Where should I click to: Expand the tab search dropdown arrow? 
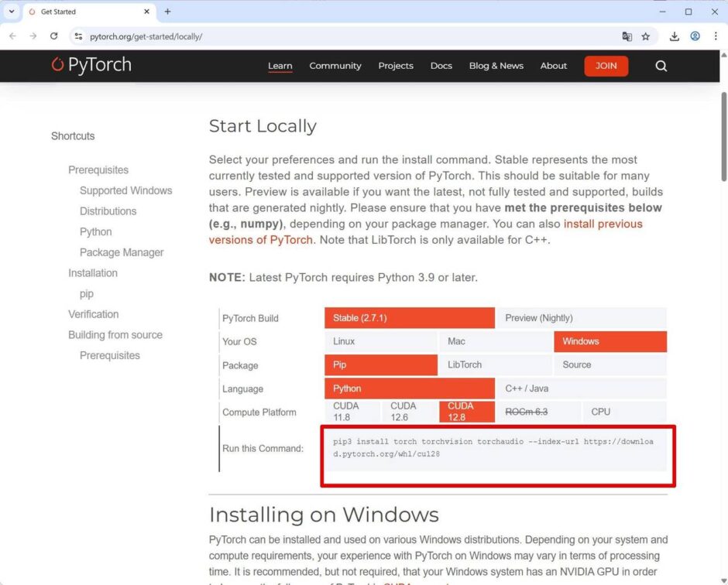click(x=12, y=12)
